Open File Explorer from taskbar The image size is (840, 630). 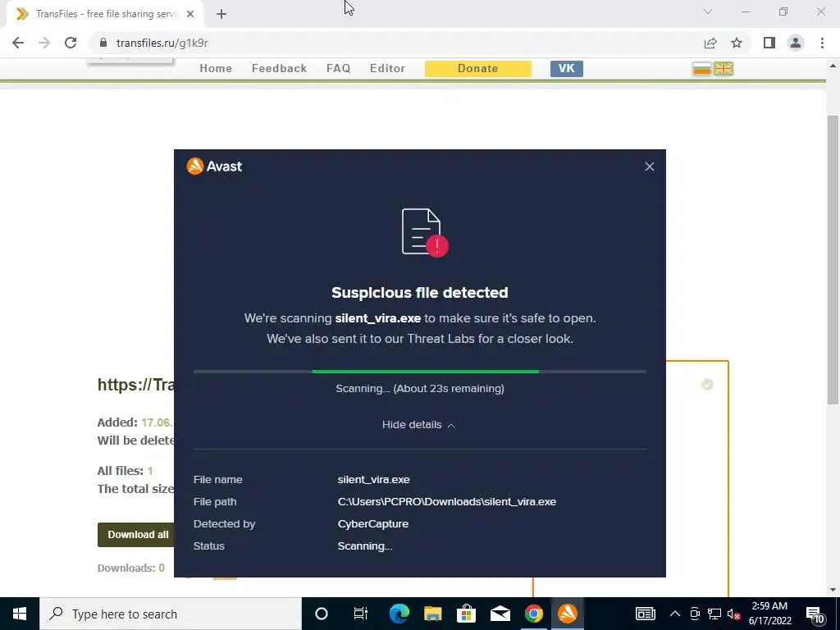coord(433,614)
